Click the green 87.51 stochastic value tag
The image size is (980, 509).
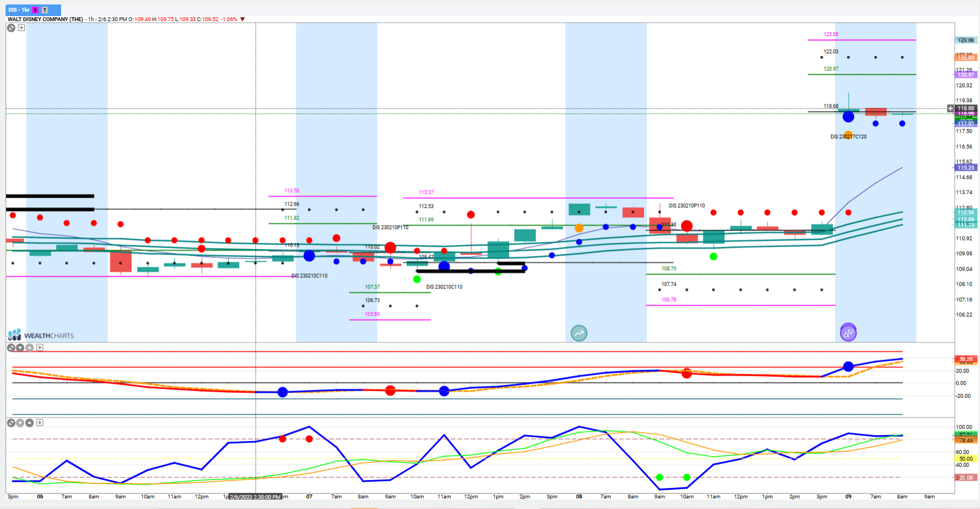[x=966, y=435]
